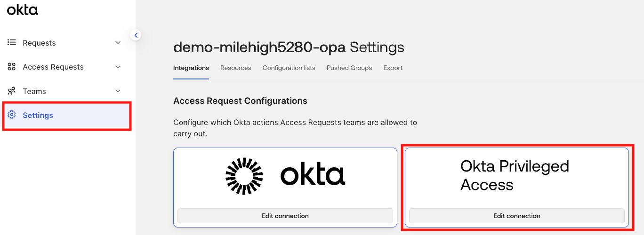Screen dimensions: 644x235
Task: Expand the Teams section chevron
Action: tap(118, 91)
